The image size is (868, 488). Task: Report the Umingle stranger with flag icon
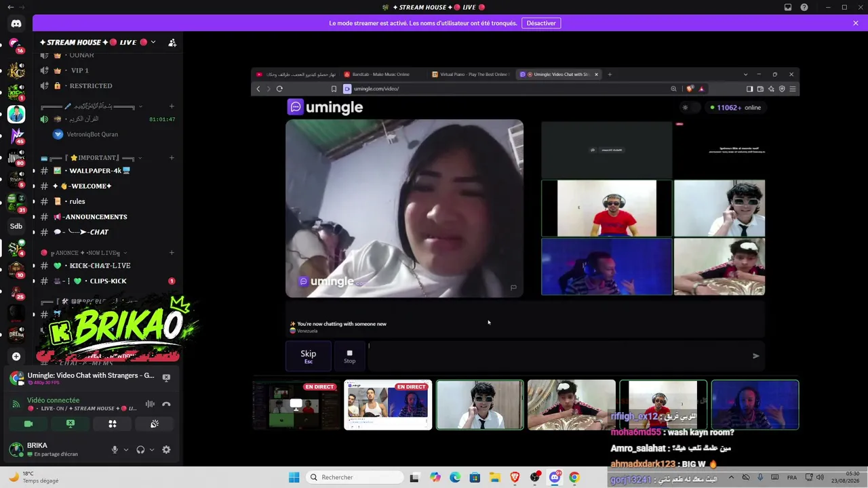click(513, 287)
